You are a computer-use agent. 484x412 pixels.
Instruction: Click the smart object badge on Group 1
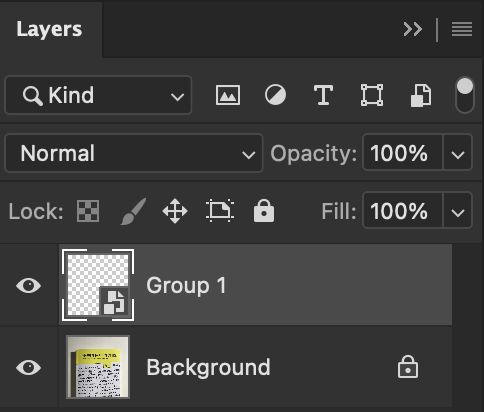click(x=114, y=302)
